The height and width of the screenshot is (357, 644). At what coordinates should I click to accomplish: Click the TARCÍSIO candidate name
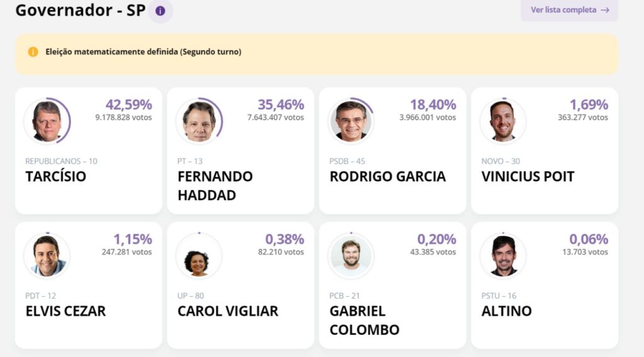(56, 177)
